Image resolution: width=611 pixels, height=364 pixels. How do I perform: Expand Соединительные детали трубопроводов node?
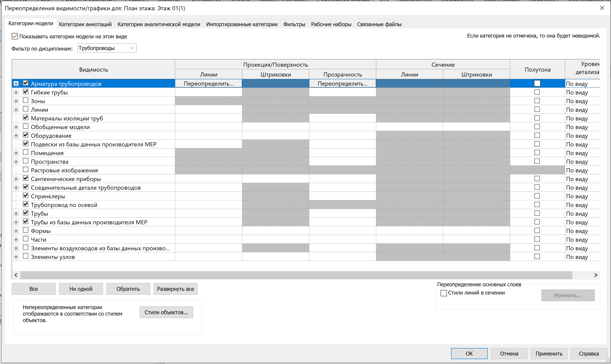point(16,188)
